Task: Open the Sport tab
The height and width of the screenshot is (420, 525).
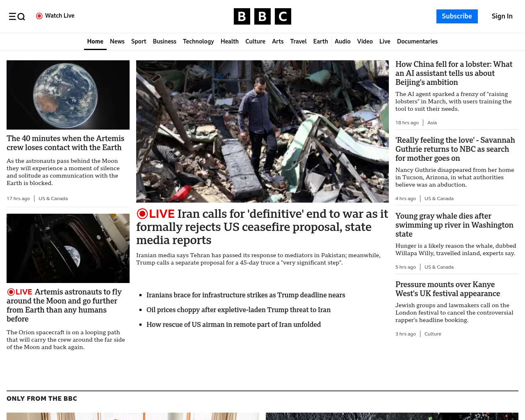Action: [x=139, y=41]
